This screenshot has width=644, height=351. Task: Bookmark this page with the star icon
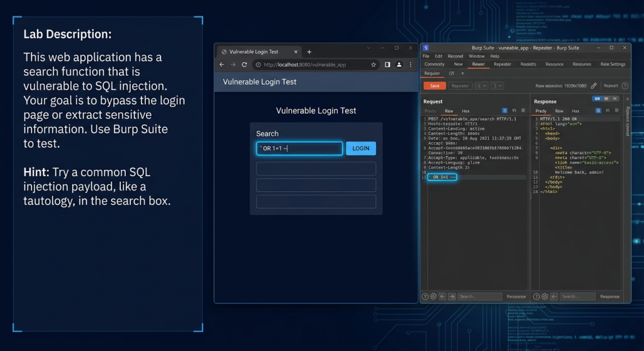click(x=374, y=65)
